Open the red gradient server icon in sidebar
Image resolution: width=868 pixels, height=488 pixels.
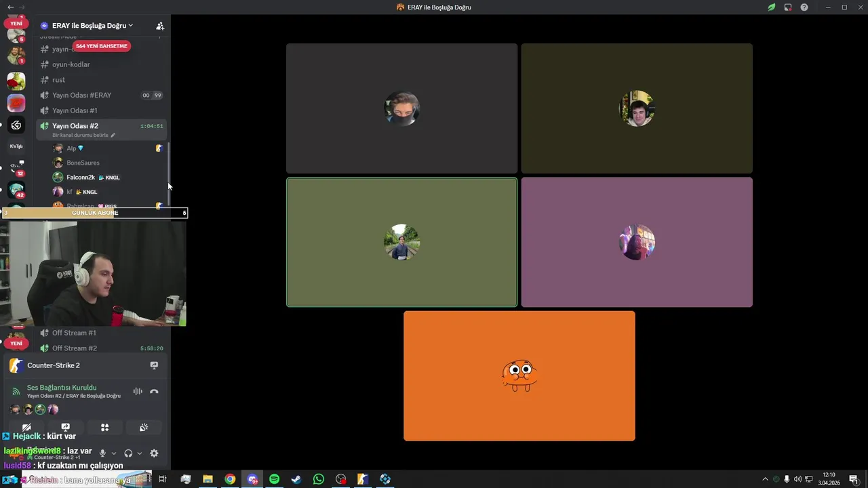[x=16, y=103]
